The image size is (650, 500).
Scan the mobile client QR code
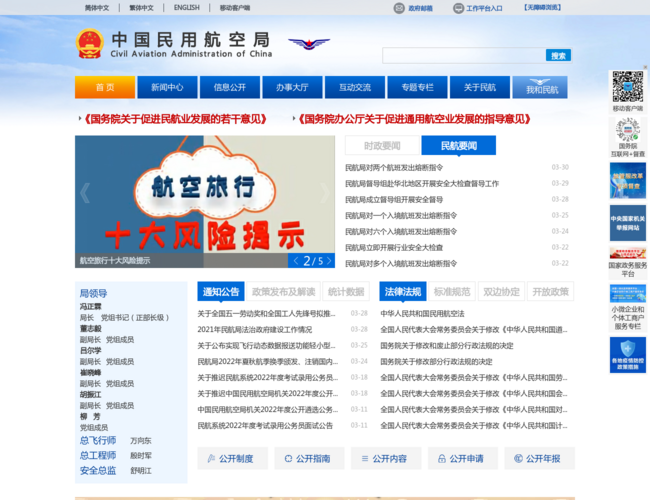coord(628,87)
